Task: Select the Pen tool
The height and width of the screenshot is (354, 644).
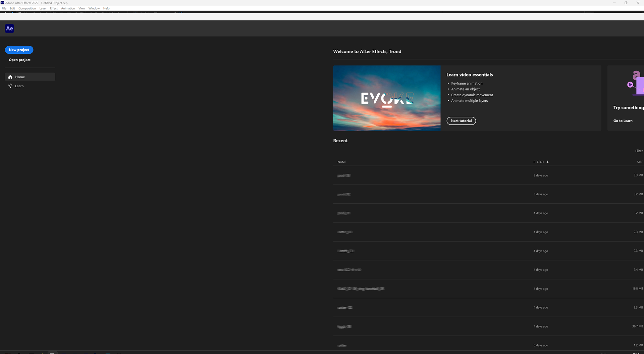Action: (76, 13)
